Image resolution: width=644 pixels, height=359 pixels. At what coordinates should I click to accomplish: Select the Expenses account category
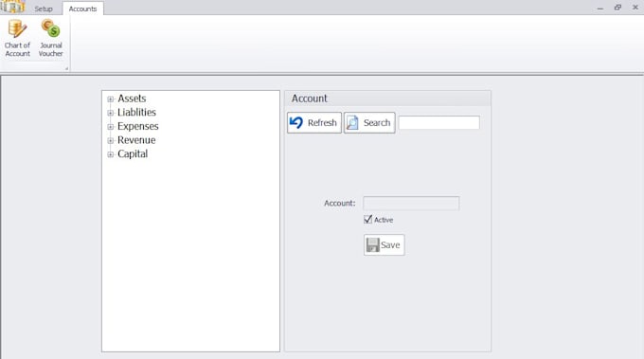(138, 126)
